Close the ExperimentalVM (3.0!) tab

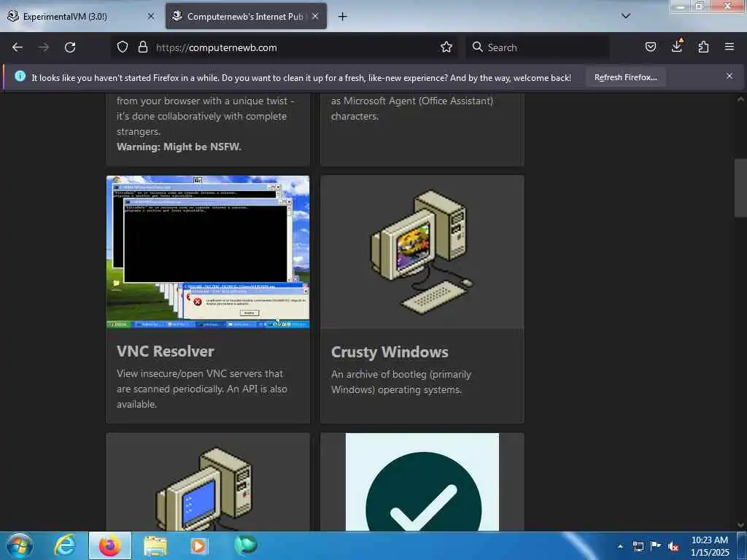150,16
